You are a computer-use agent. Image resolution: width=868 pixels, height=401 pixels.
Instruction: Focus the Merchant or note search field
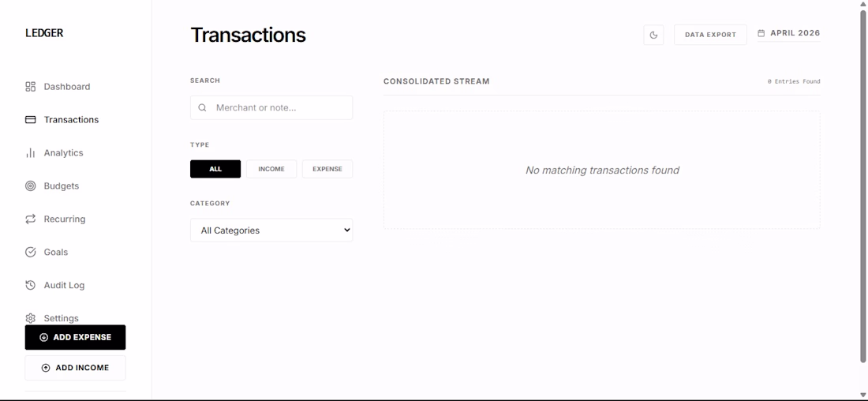click(271, 107)
